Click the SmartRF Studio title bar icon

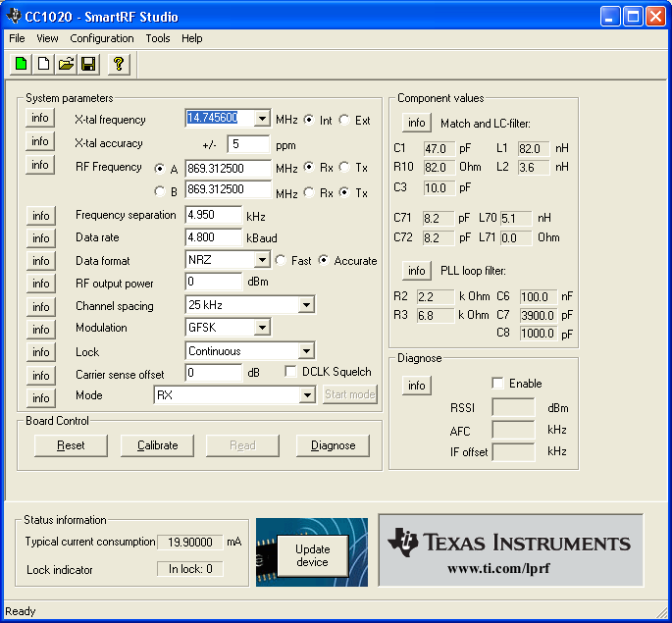(x=14, y=17)
